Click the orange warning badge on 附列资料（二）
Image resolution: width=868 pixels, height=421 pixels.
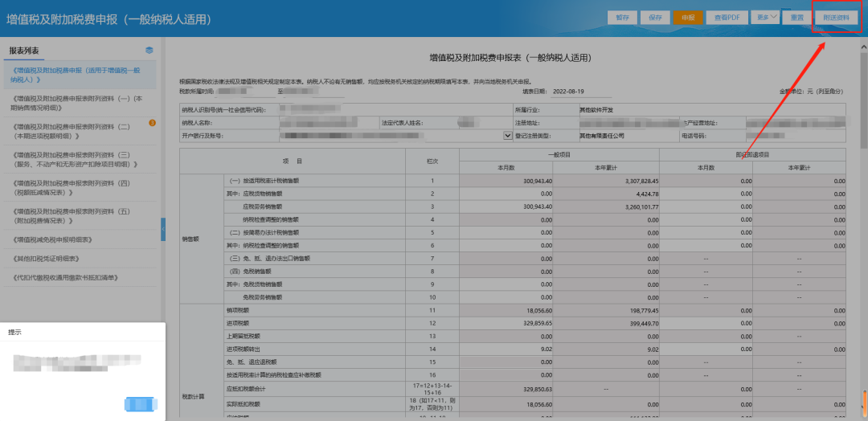tap(152, 123)
